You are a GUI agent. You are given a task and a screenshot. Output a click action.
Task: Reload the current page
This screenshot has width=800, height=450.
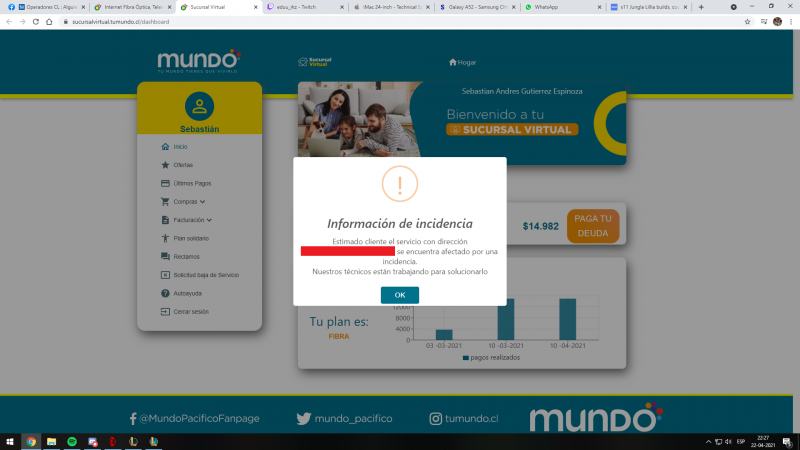(x=36, y=22)
